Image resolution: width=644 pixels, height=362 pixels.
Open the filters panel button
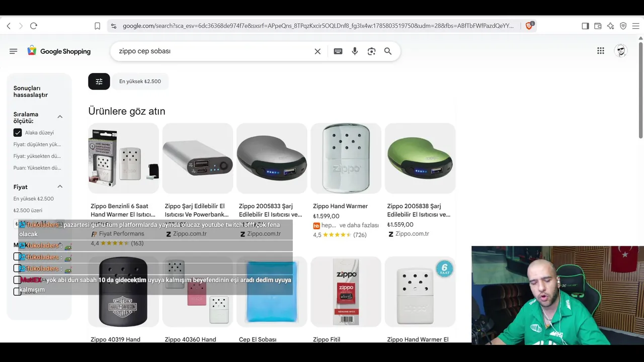coord(99,81)
